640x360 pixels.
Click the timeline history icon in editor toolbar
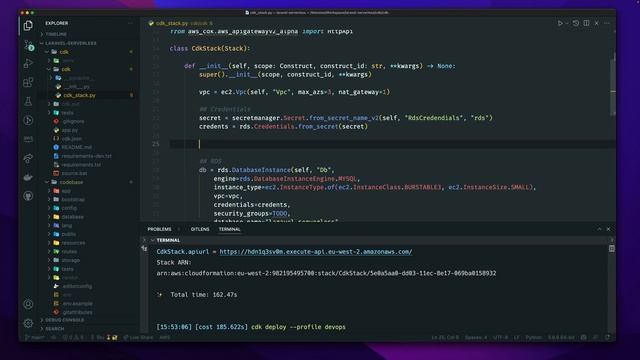[x=576, y=23]
